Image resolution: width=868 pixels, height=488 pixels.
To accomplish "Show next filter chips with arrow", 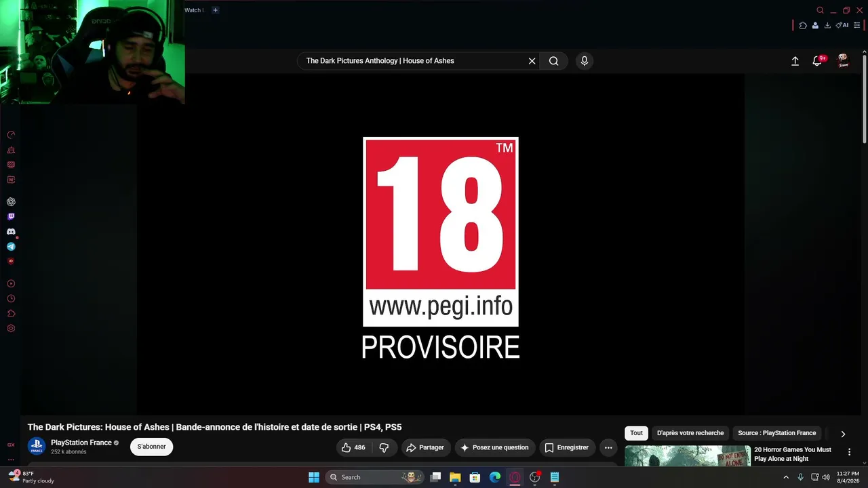I will coord(843,434).
